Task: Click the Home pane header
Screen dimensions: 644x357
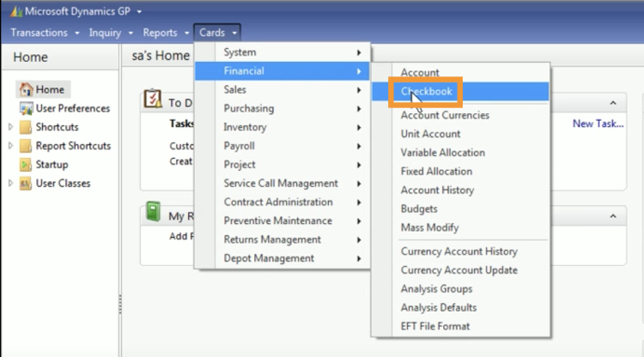Action: [60, 57]
